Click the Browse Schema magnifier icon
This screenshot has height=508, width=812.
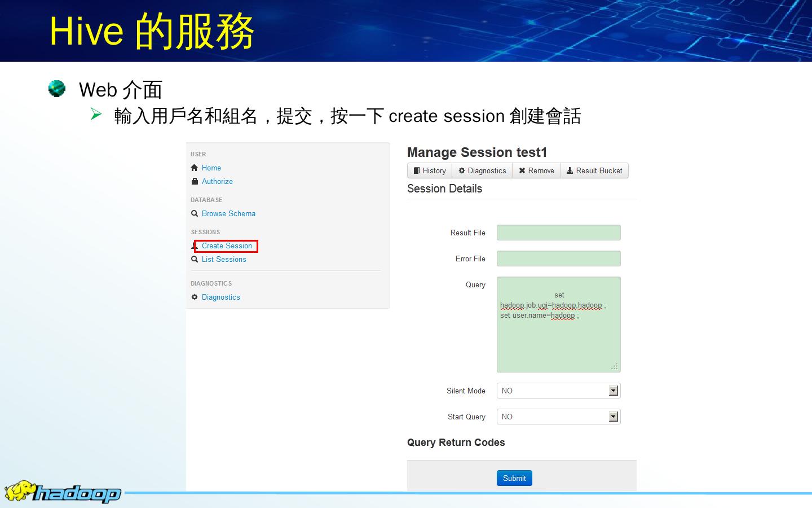tap(195, 213)
